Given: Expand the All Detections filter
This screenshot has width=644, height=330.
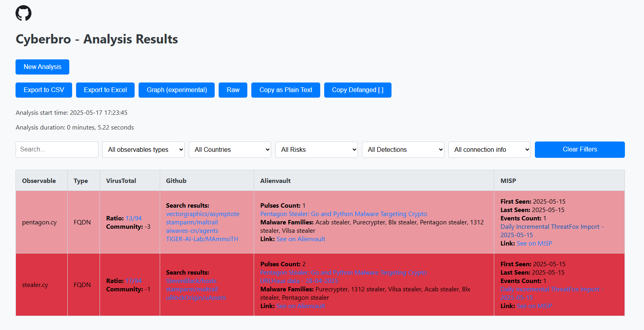Looking at the screenshot, I should click(403, 149).
